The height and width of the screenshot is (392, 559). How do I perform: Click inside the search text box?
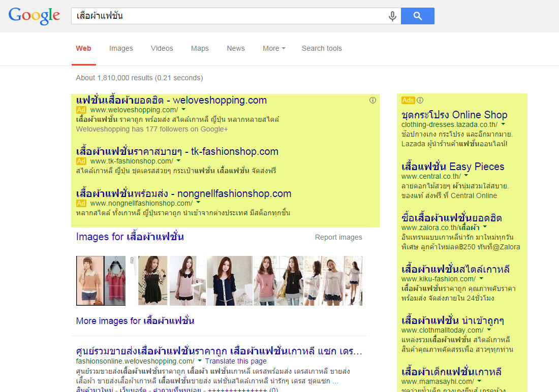click(229, 16)
